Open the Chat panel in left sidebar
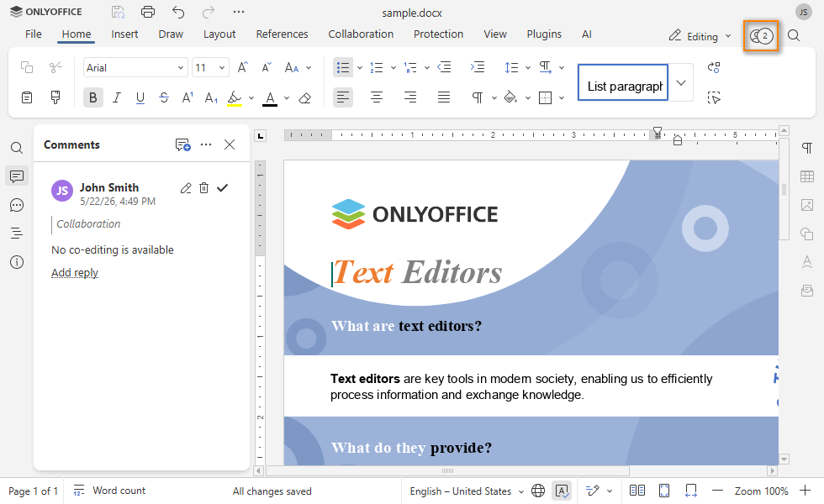The image size is (824, 504). tap(17, 205)
